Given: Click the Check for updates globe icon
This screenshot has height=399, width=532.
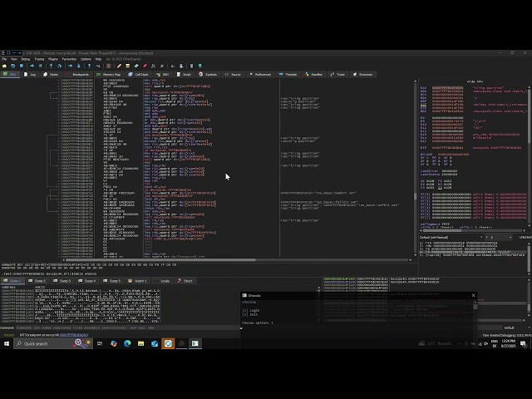Looking at the screenshot, I should [x=199, y=66].
